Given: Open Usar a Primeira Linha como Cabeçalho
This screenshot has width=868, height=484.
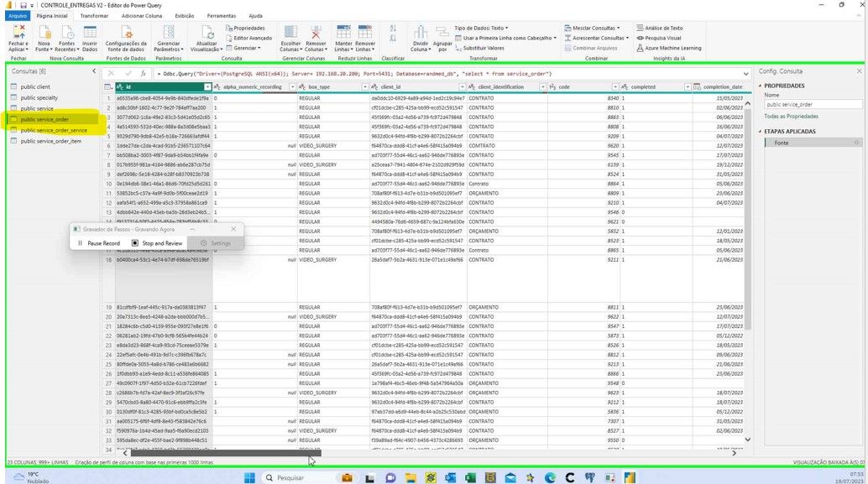Looking at the screenshot, I should 505,39.
